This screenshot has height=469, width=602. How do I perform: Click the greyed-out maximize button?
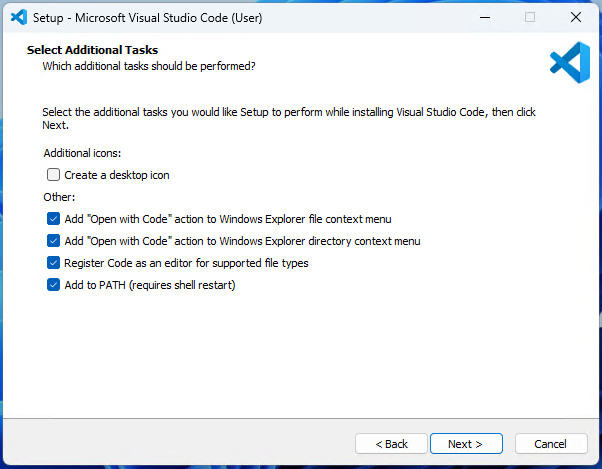coord(530,17)
